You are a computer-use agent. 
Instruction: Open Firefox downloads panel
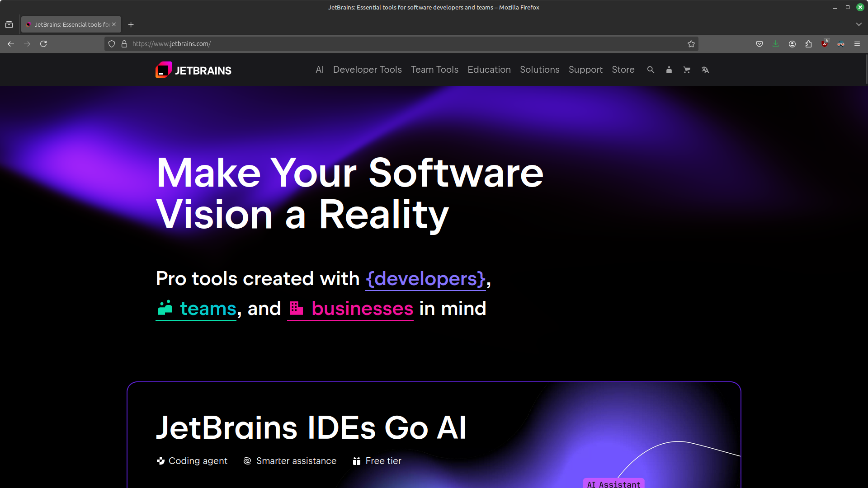click(x=776, y=44)
